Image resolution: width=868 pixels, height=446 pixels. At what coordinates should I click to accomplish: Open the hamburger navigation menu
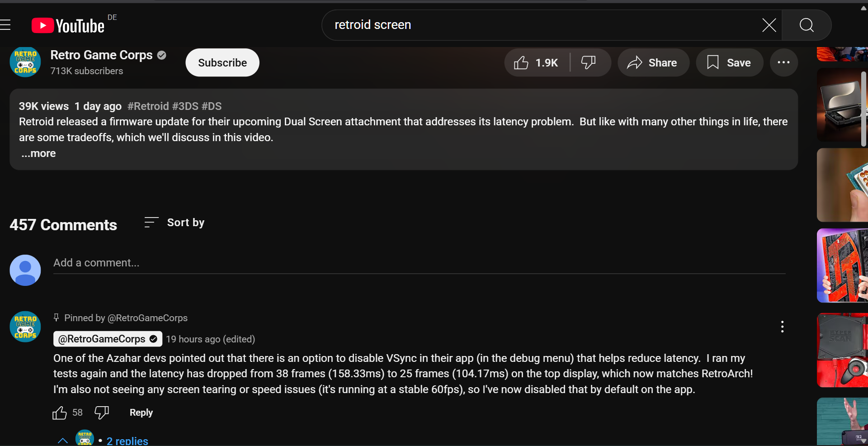[6, 25]
